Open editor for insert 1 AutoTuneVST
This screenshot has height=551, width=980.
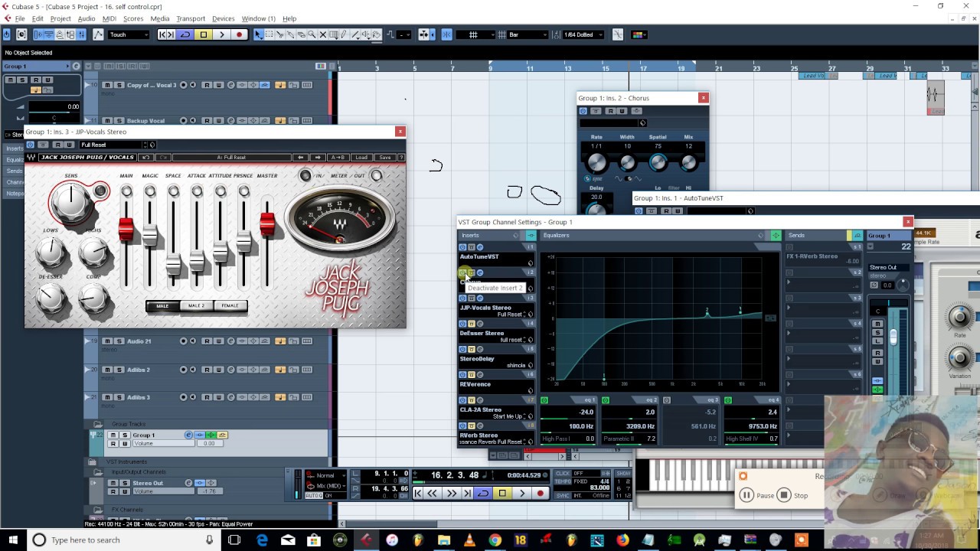[480, 247]
